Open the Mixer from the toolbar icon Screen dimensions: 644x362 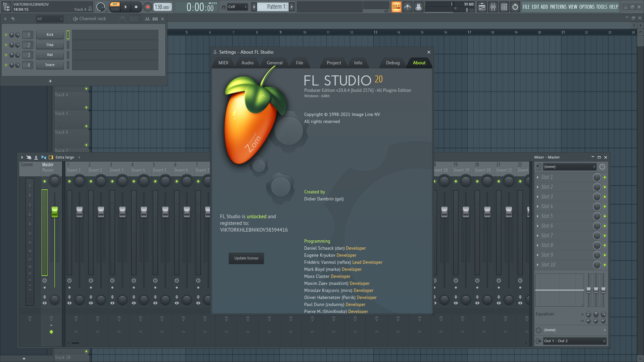pyautogui.click(x=493, y=7)
